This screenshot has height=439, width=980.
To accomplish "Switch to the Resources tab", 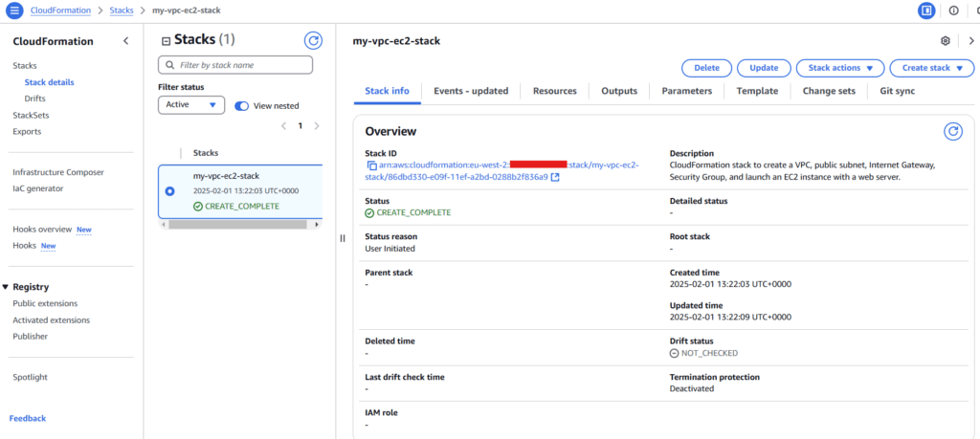I will point(554,91).
